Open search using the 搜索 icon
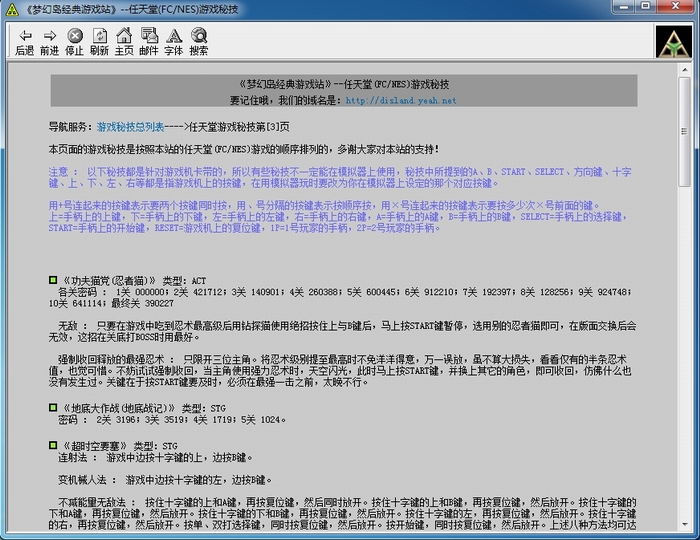This screenshot has height=540, width=700. pyautogui.click(x=199, y=42)
